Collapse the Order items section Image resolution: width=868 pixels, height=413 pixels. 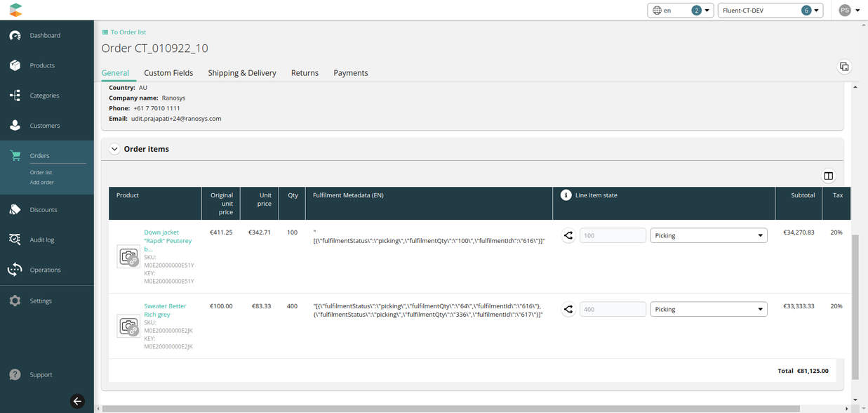(x=114, y=149)
